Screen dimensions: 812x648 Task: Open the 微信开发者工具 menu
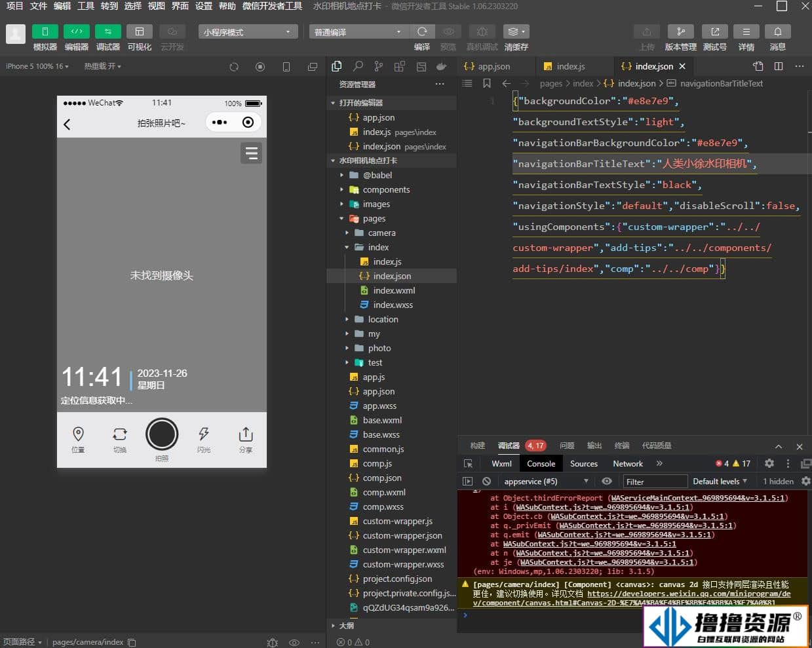click(272, 6)
